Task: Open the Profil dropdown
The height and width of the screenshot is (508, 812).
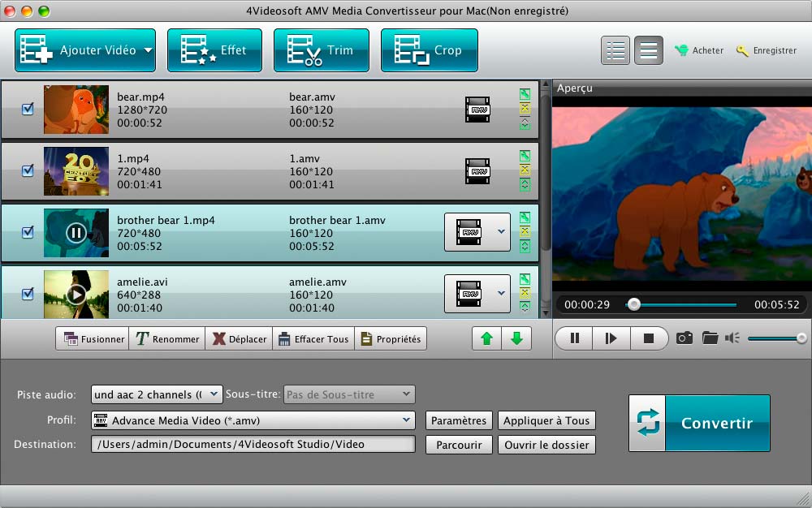Action: click(x=253, y=420)
